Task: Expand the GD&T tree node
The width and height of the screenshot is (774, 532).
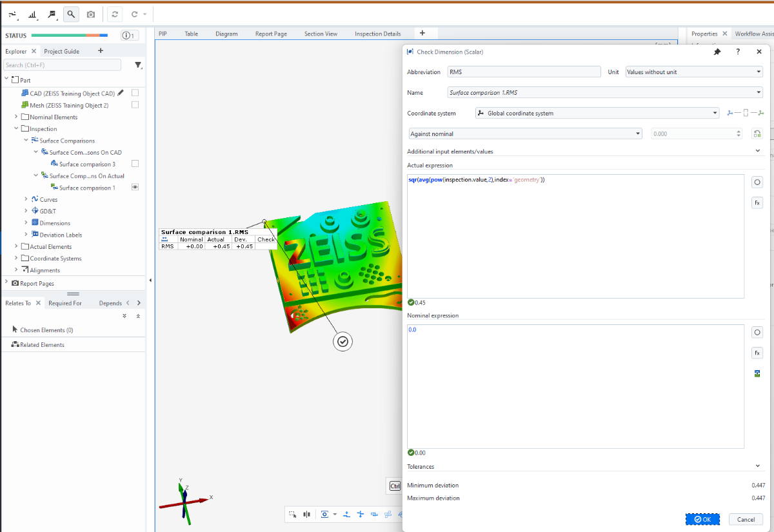Action: pyautogui.click(x=26, y=211)
